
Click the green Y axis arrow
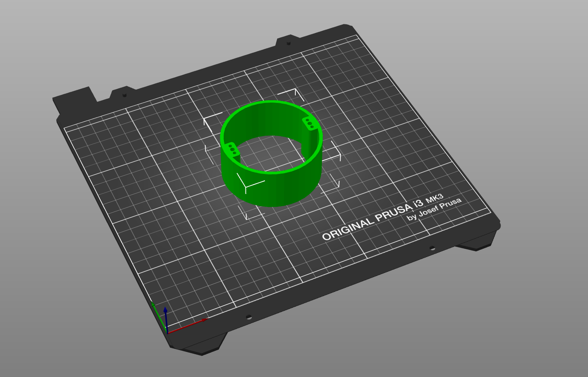point(158,317)
